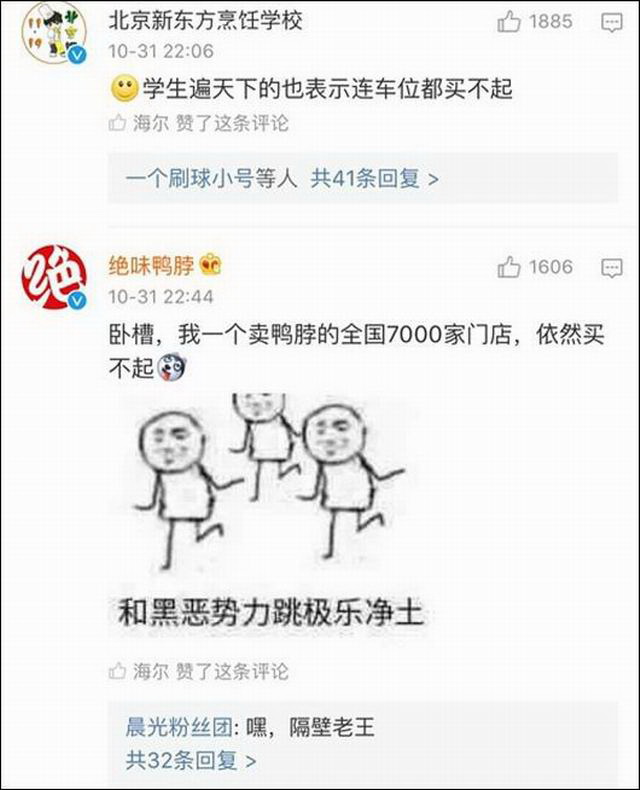Open 绝味鸭脖 red logo avatar
Viewport: 640px width, 790px height.
[x=54, y=277]
